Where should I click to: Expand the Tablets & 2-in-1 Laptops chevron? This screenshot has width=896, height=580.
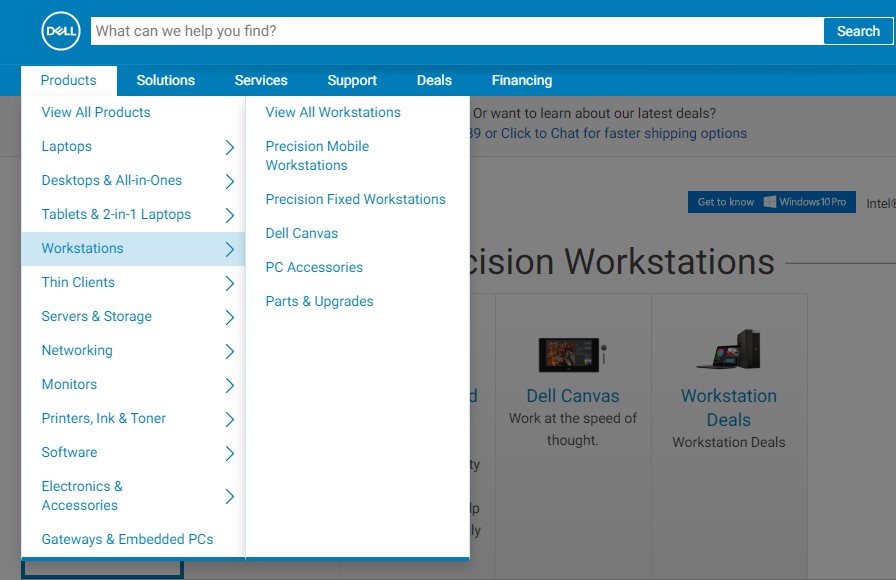coord(230,215)
